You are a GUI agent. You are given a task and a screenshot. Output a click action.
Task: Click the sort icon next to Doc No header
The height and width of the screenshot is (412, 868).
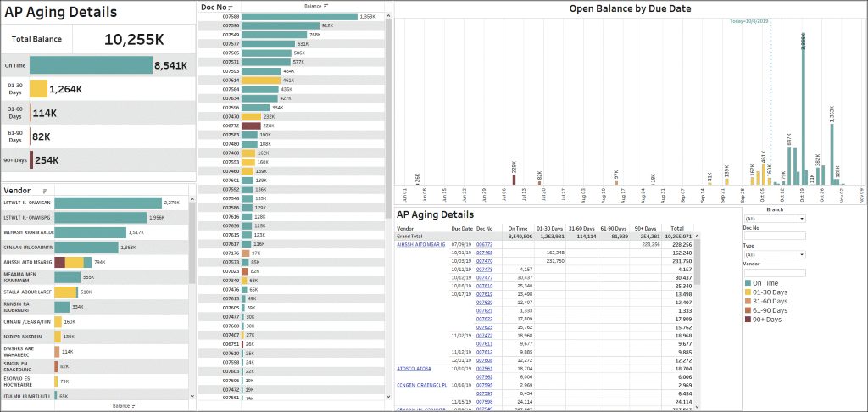231,7
